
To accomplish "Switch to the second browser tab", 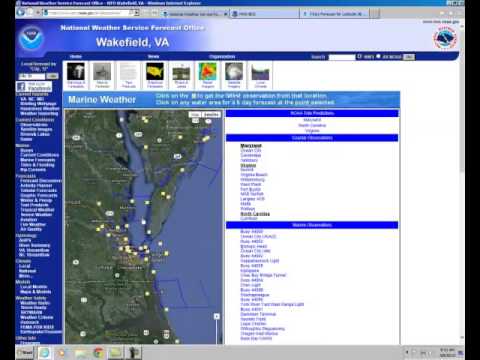I will (264, 14).
